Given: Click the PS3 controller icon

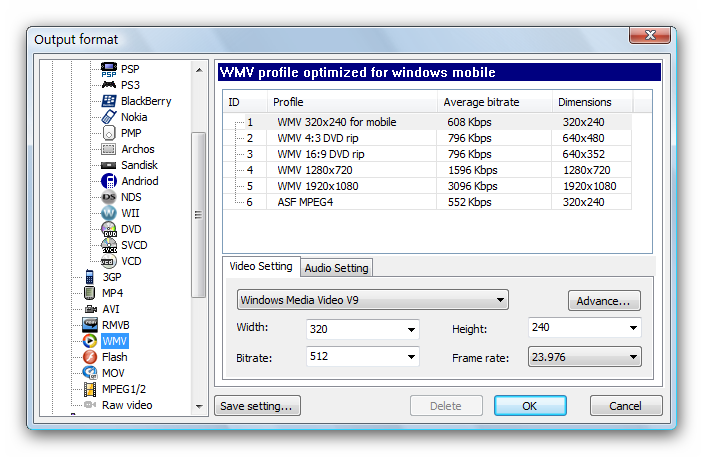Looking at the screenshot, I should point(109,85).
